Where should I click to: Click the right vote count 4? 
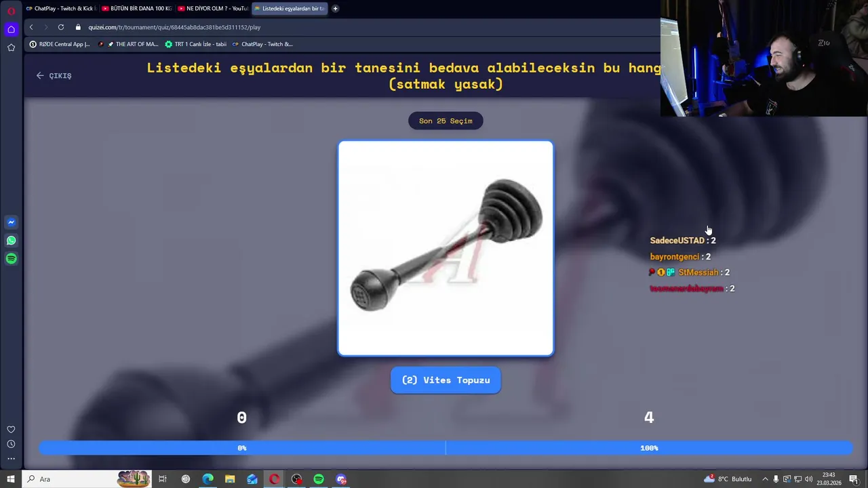[x=649, y=418]
